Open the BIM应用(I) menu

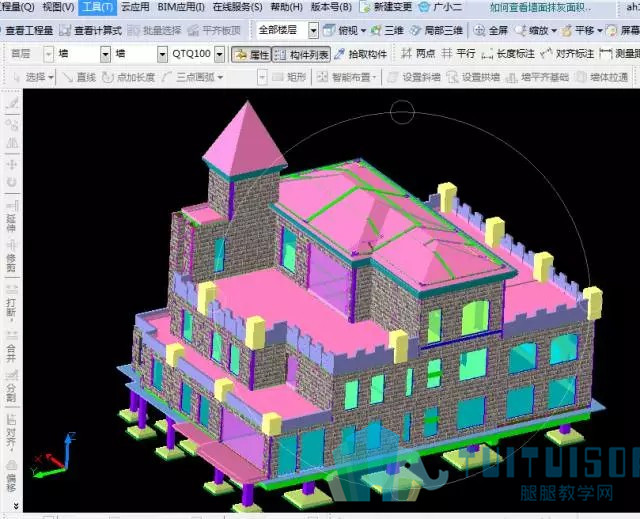pos(181,7)
